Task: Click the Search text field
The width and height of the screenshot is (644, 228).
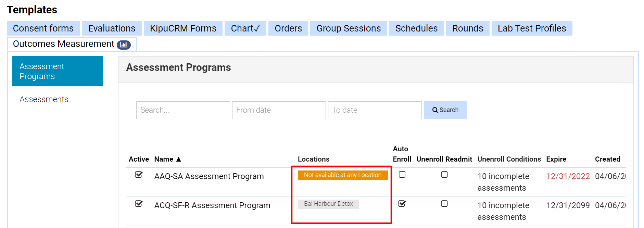Action: (x=183, y=110)
